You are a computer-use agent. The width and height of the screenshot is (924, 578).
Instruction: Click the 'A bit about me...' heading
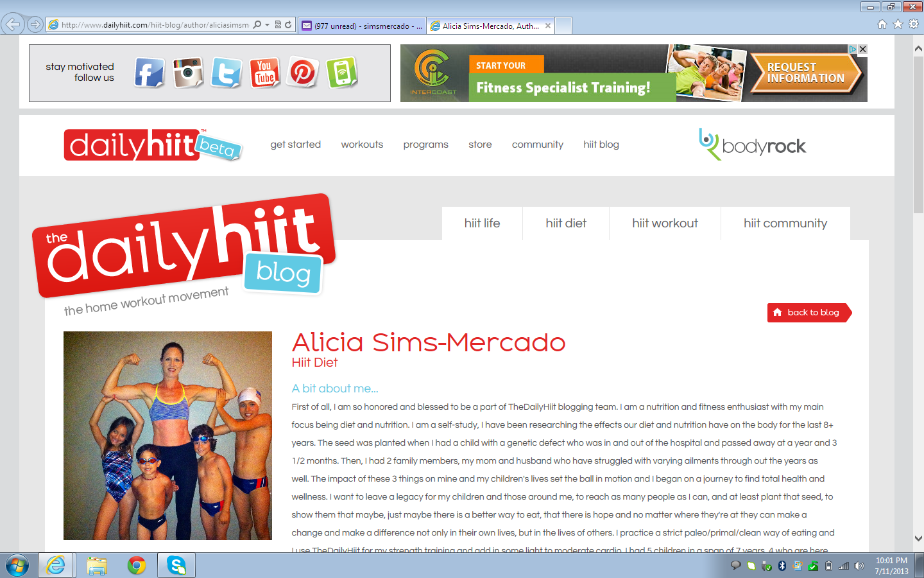coord(335,389)
